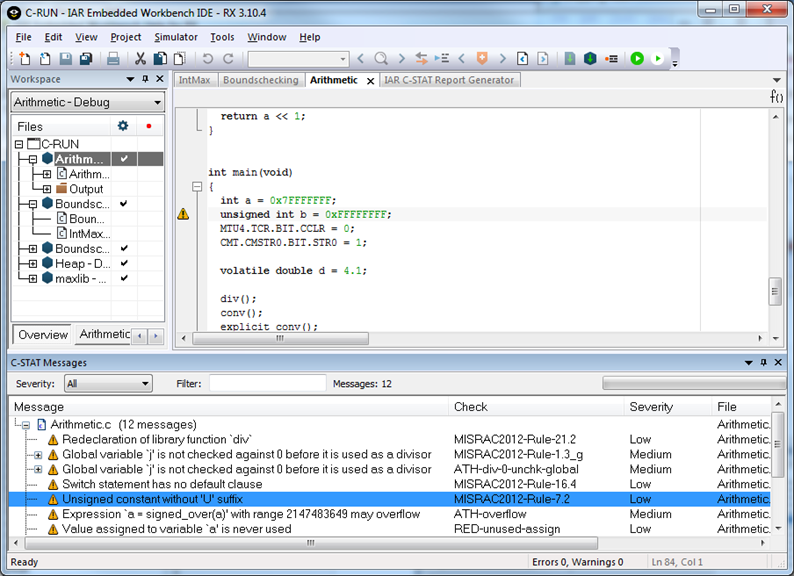Open the Simulator menu
The height and width of the screenshot is (576, 794).
click(175, 37)
